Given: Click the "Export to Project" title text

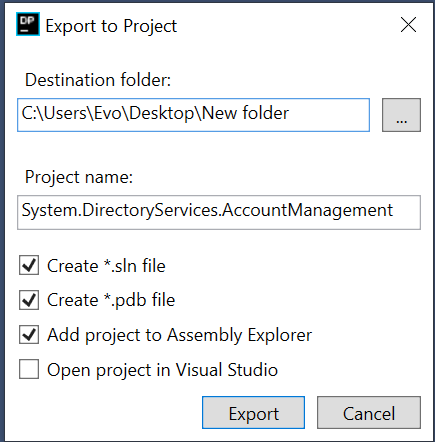Looking at the screenshot, I should (x=111, y=26).
